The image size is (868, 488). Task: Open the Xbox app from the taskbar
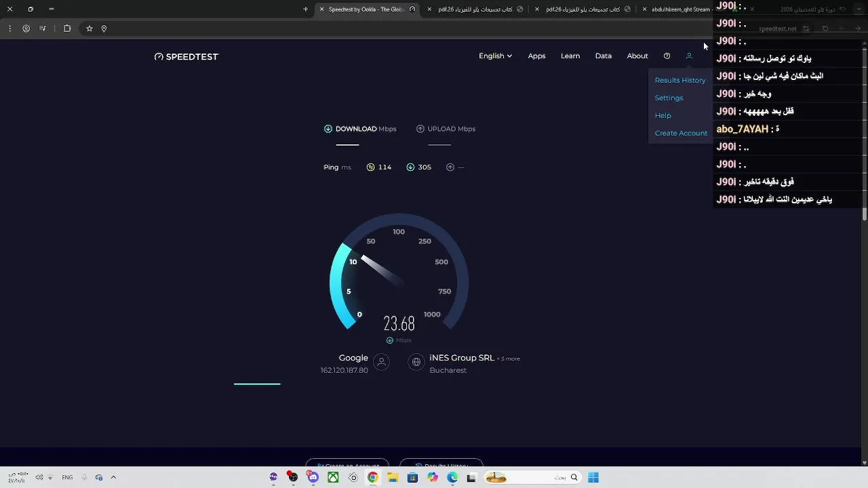333,478
